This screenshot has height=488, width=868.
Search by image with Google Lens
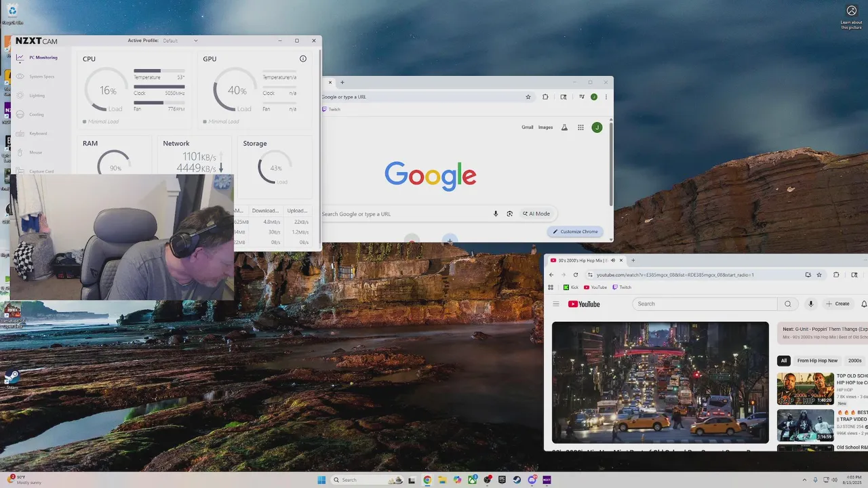coord(509,213)
